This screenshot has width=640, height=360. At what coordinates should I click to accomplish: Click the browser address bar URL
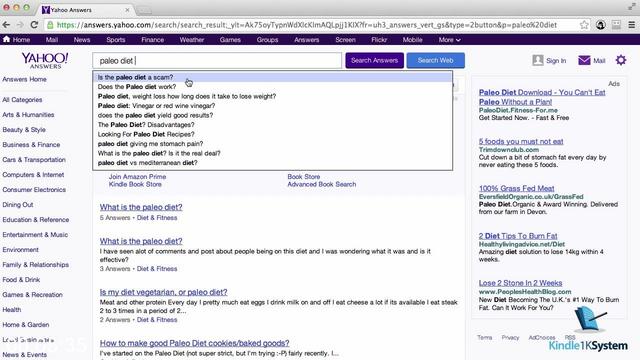click(306, 25)
